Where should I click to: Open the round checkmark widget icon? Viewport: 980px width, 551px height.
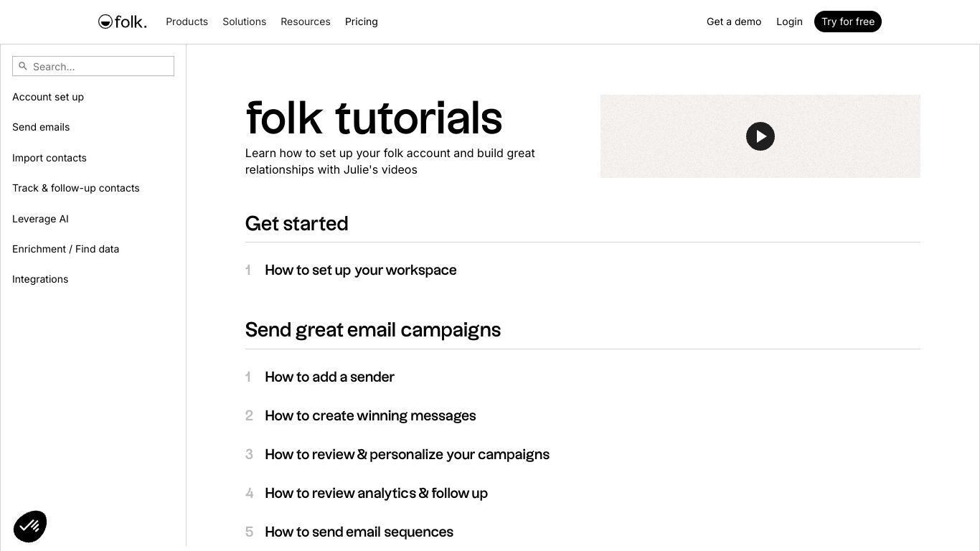tap(30, 527)
